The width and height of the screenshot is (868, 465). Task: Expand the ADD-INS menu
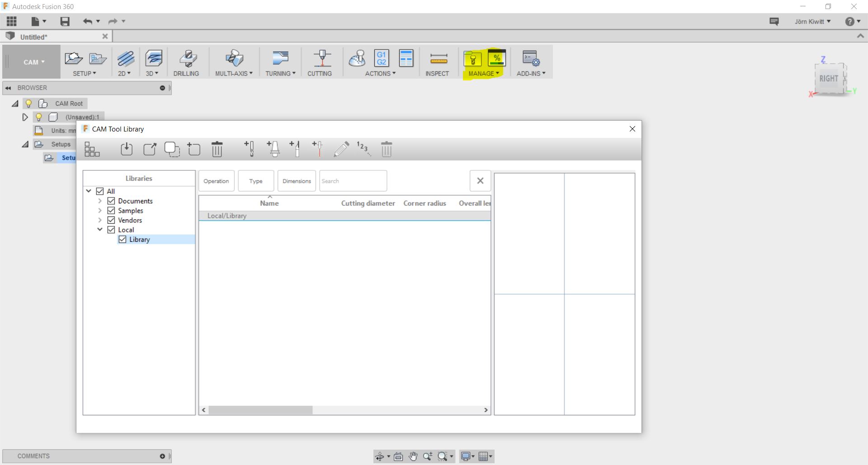point(531,73)
